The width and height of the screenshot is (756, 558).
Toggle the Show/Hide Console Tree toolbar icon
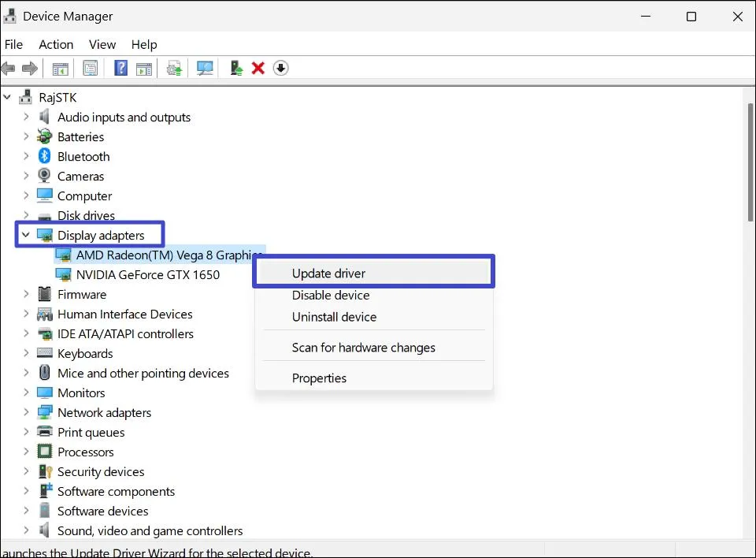(61, 69)
